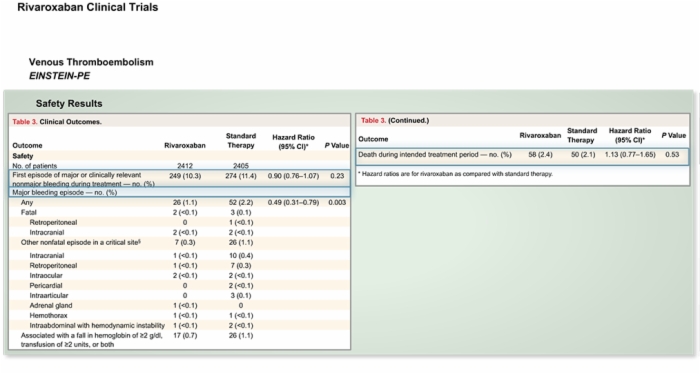Click 'Rivaroxaban' header in the Continued table
Screen dimensions: 700x374
(540, 135)
